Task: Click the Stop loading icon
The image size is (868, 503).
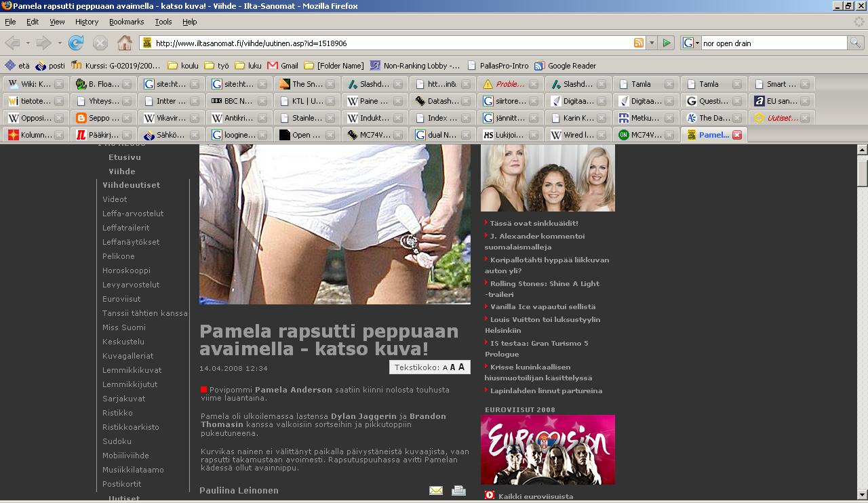Action: (100, 43)
